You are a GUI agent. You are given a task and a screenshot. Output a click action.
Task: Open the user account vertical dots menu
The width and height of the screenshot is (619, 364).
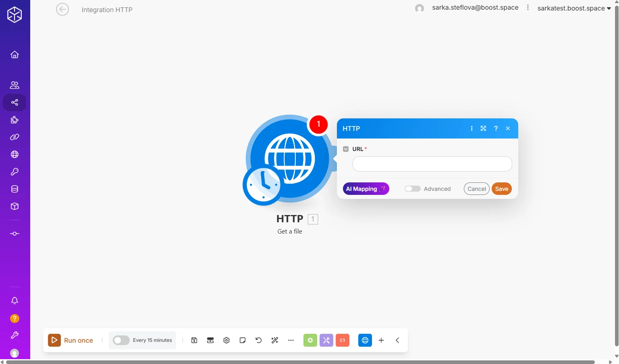point(528,8)
